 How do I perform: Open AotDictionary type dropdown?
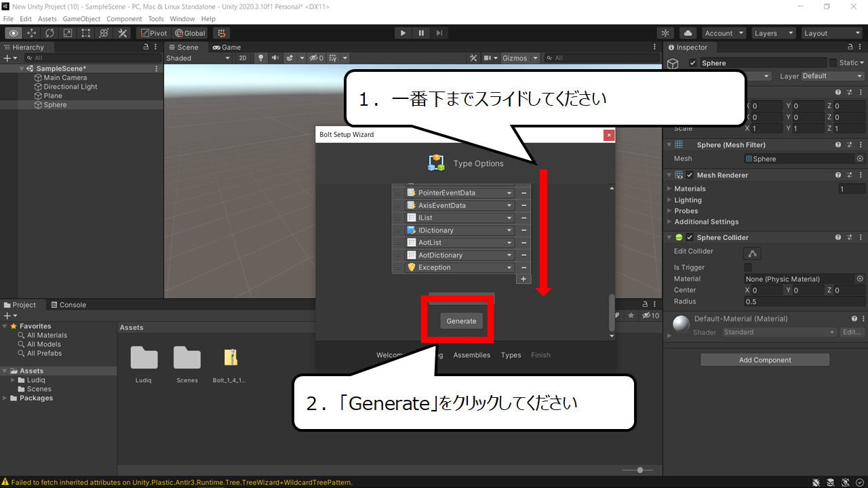pyautogui.click(x=459, y=255)
